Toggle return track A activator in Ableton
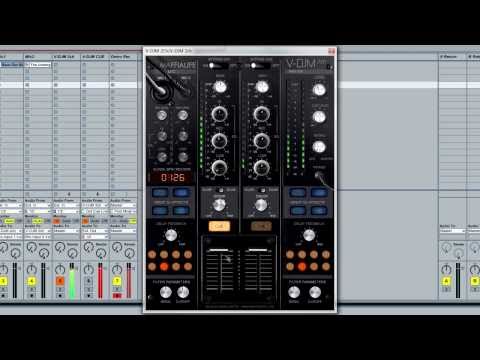480x360 pixels. tap(446, 281)
